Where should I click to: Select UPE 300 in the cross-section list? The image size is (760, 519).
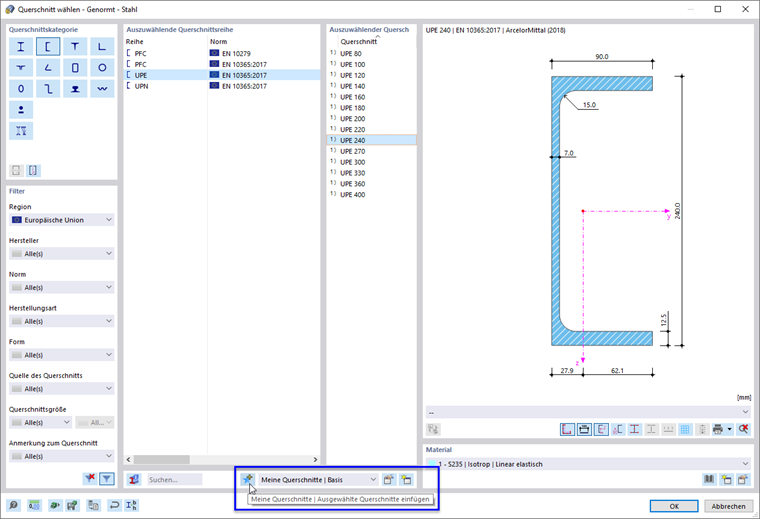point(371,162)
